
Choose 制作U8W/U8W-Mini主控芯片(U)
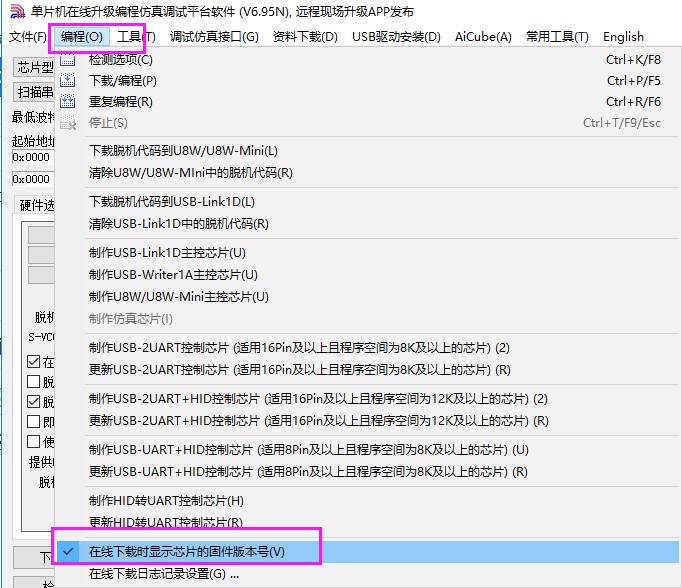click(367, 297)
